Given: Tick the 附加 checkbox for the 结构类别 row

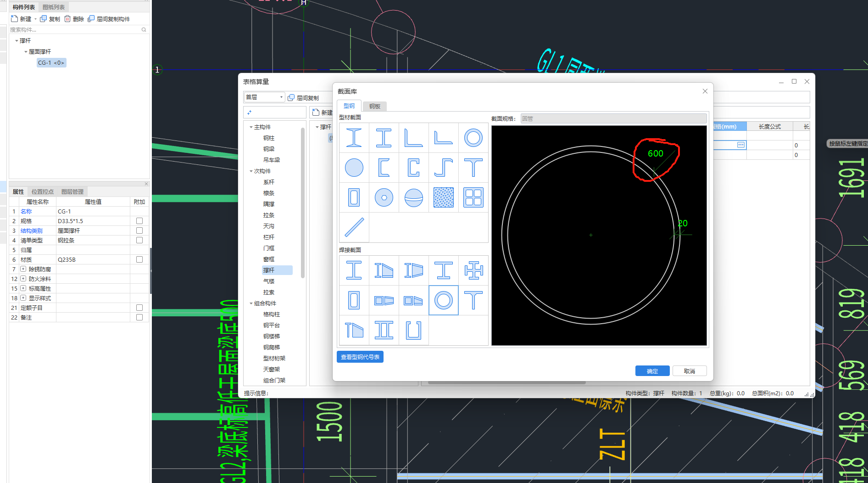Looking at the screenshot, I should pyautogui.click(x=139, y=230).
